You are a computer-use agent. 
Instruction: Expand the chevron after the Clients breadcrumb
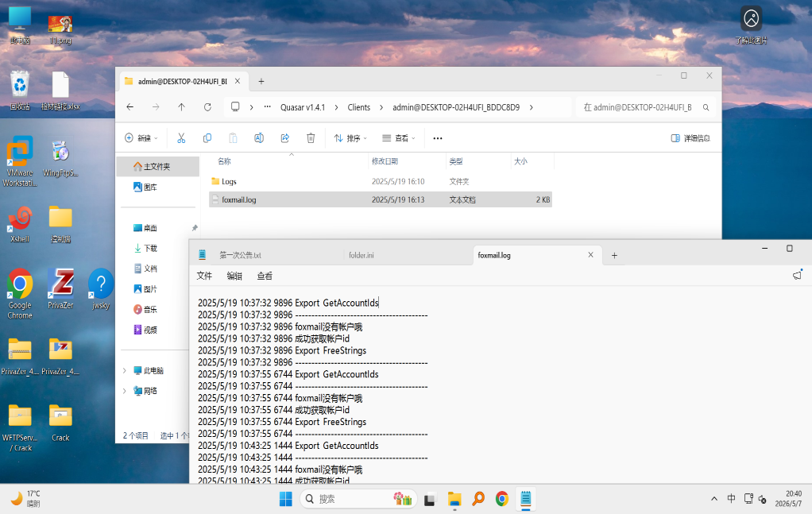point(381,107)
